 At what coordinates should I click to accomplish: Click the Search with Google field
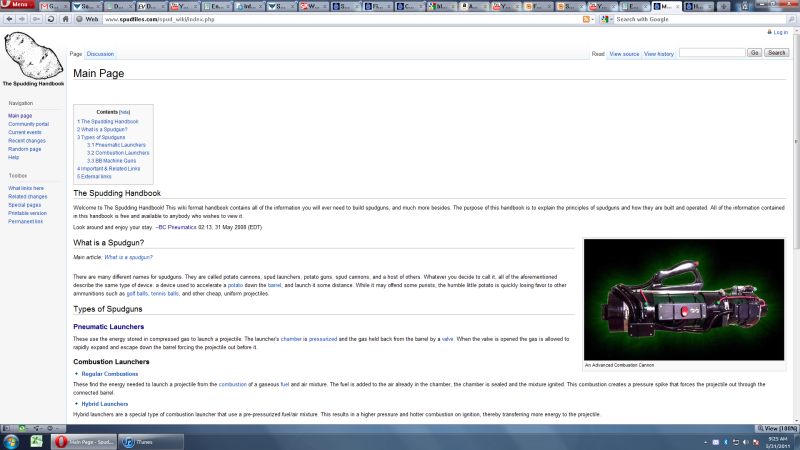(x=700, y=19)
